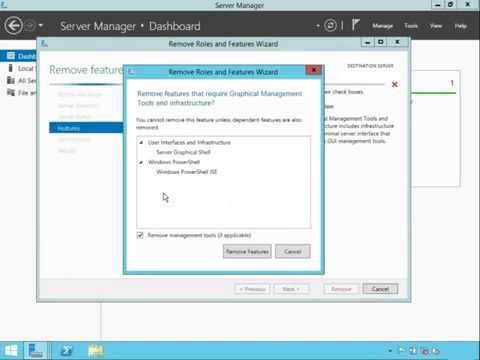
Task: Open the navigation history dropdown arrow
Action: coord(41,25)
